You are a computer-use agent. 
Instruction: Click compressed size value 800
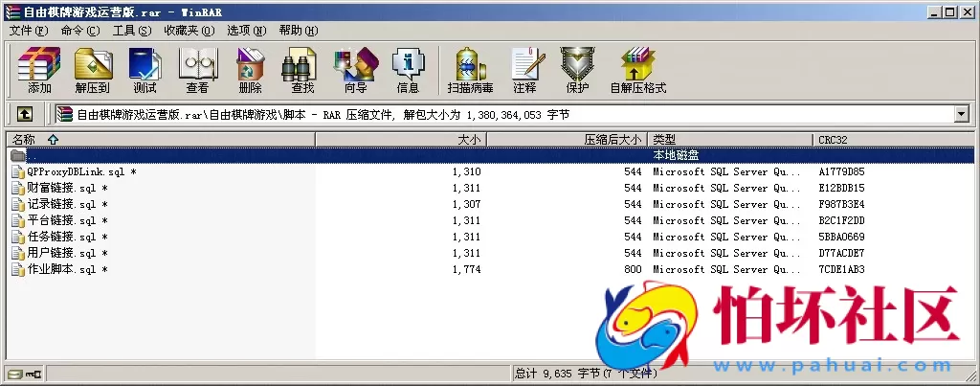click(x=633, y=269)
